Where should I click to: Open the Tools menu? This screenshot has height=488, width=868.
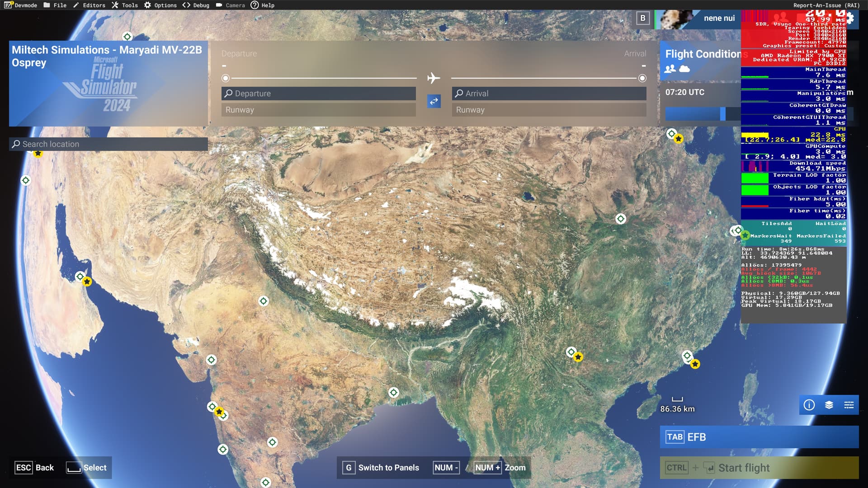125,5
